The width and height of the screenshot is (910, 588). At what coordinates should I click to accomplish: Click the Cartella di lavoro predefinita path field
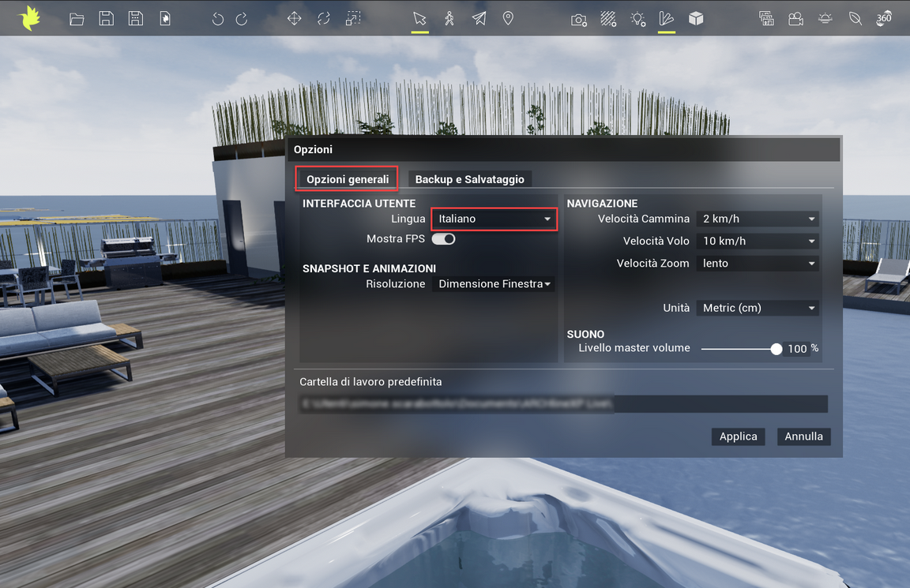[x=563, y=403]
